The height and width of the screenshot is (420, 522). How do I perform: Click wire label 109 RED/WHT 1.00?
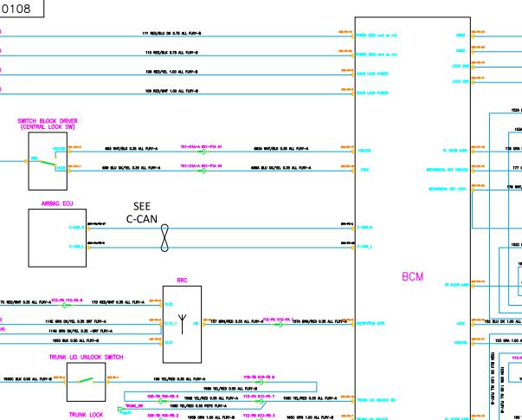click(x=171, y=91)
